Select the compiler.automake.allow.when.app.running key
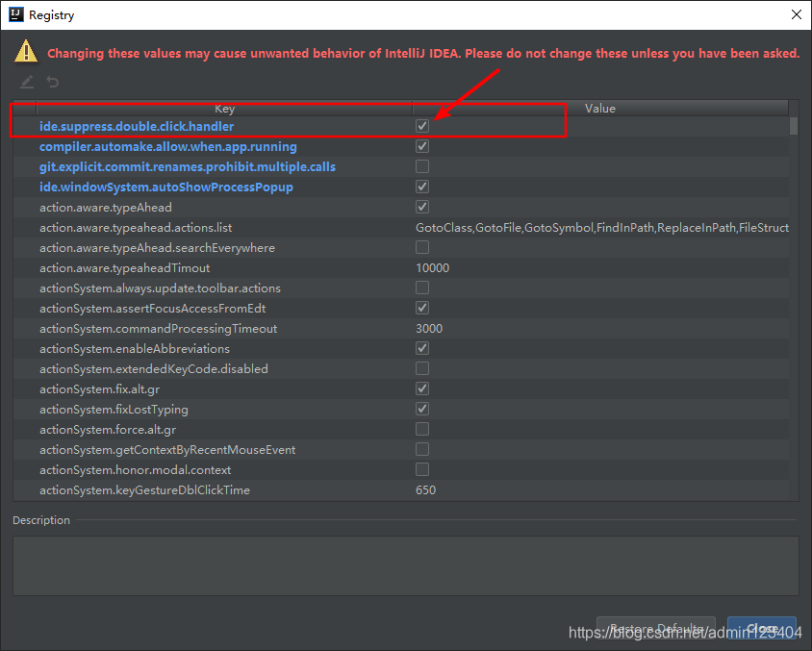 click(167, 146)
